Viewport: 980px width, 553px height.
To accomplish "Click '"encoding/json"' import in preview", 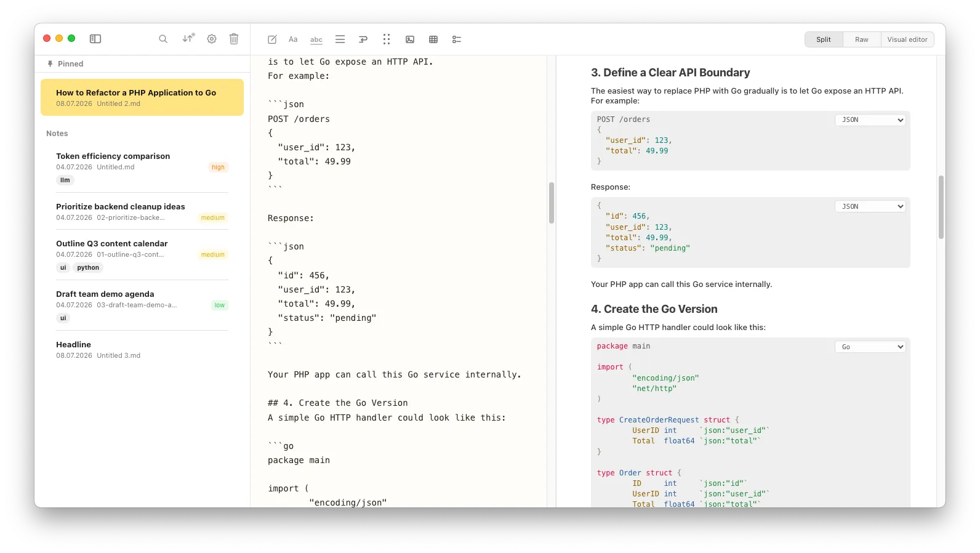I will pyautogui.click(x=665, y=378).
